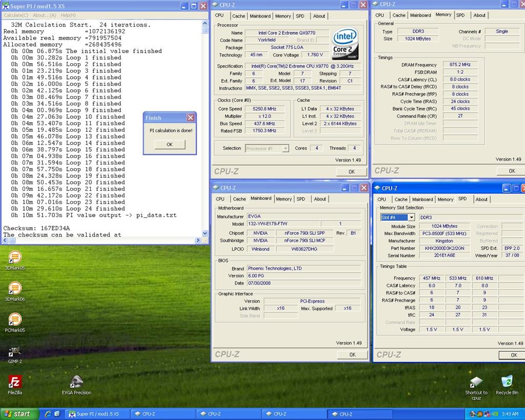Switch to the Memory tab in the CPU window

[x=283, y=16]
